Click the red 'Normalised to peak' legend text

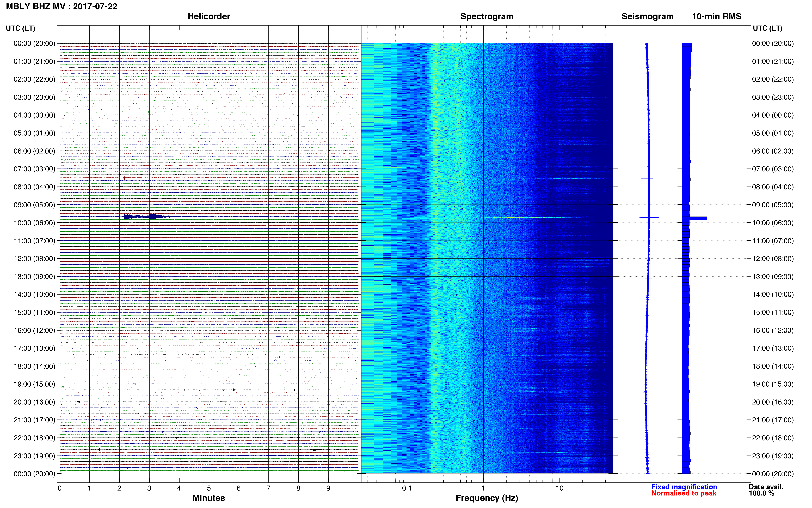click(684, 493)
